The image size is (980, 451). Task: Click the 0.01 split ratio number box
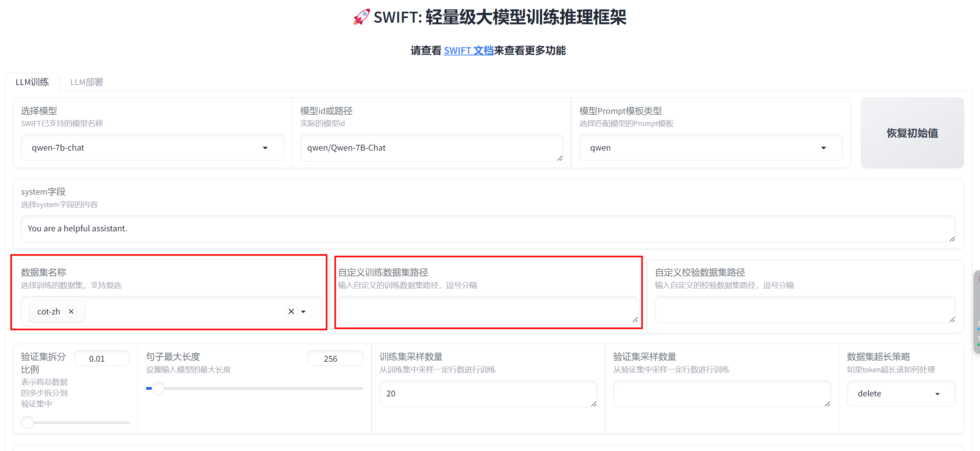coord(101,359)
